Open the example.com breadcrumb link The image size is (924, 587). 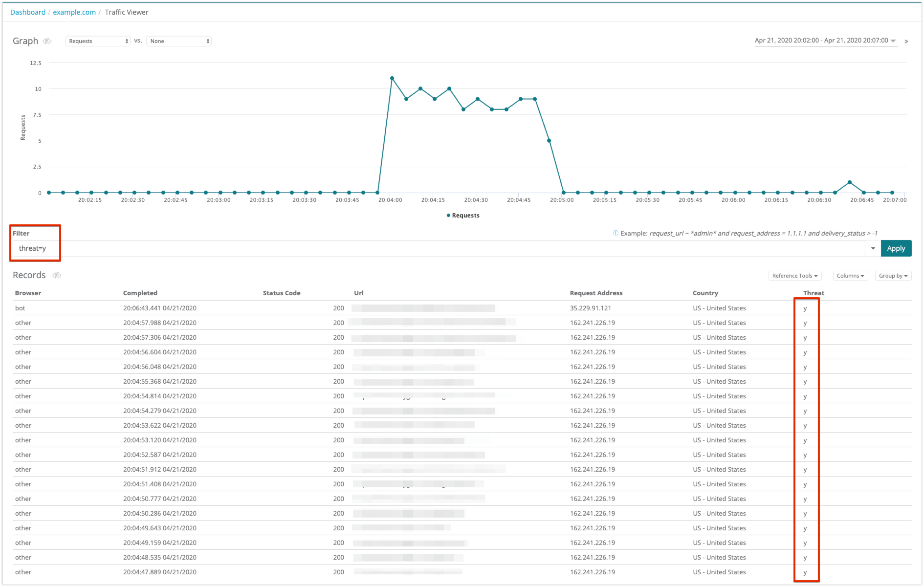[x=74, y=12]
